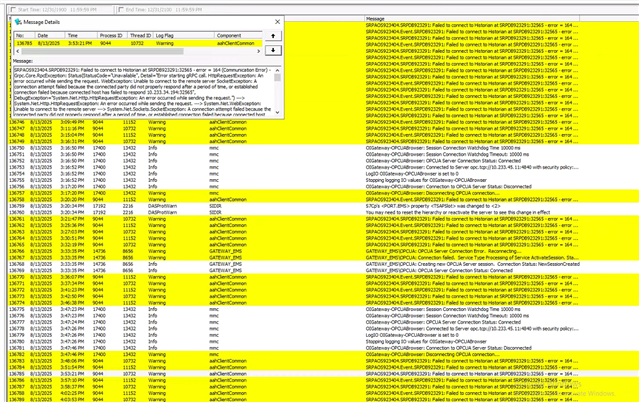Click the Component column header in details
639x402 pixels.
pyautogui.click(x=238, y=35)
